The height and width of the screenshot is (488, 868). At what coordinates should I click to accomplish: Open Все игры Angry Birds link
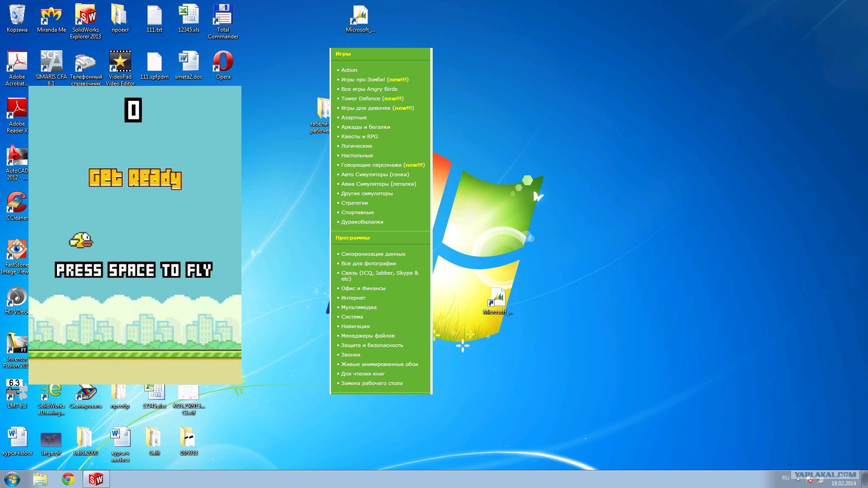tap(369, 89)
